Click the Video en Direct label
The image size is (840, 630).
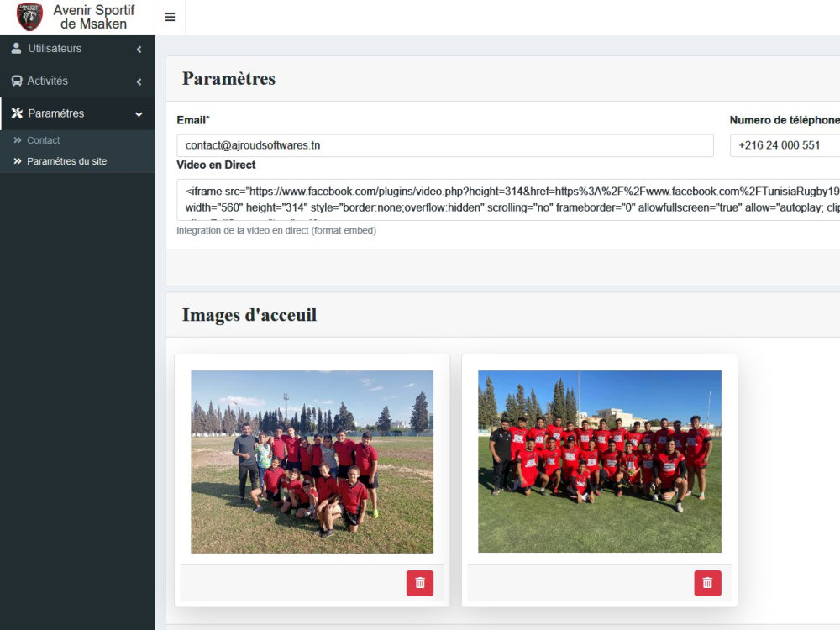point(217,165)
